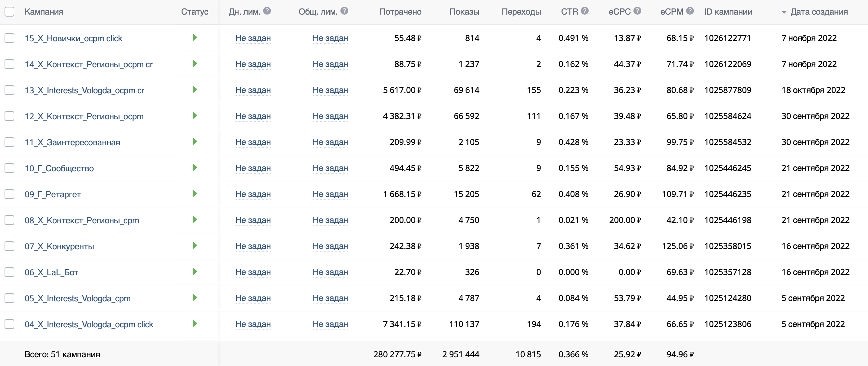Edit total limit for 04_Х_Interests_Vologda_ocpm click
This screenshot has width=868, height=366.
tap(330, 324)
